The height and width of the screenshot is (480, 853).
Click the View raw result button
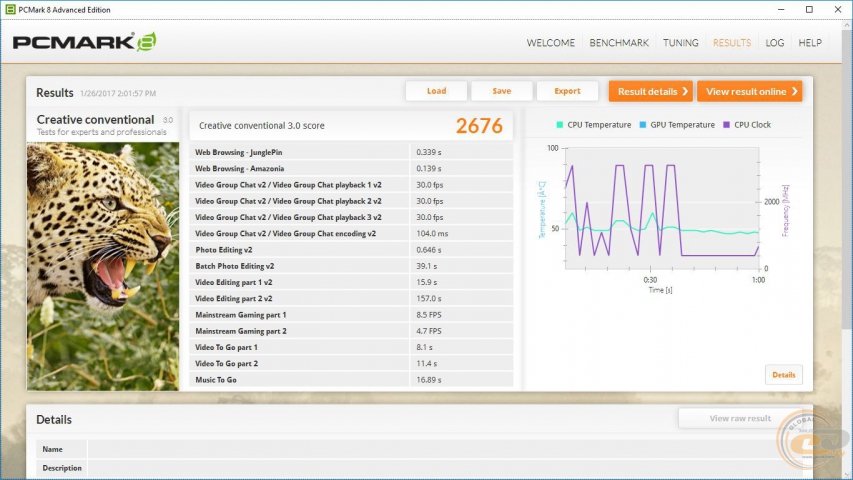click(x=740, y=419)
